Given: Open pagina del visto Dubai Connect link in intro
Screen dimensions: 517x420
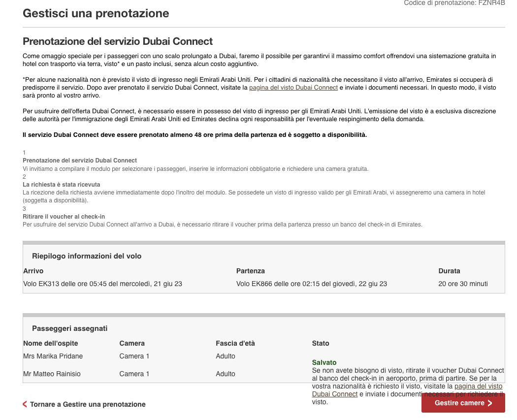Looking at the screenshot, I should [293, 87].
